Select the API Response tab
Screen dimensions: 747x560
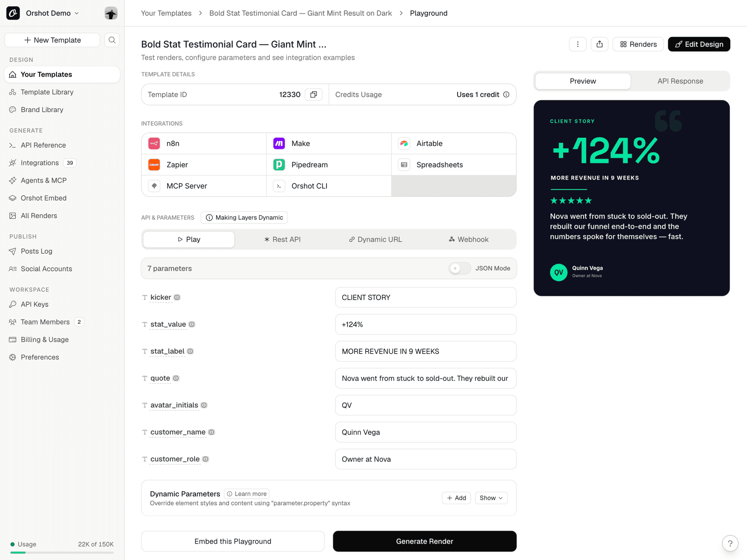coord(680,81)
